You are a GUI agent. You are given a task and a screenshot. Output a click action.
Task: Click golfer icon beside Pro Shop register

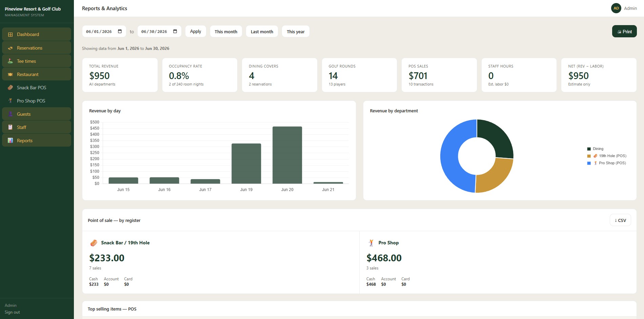371,243
